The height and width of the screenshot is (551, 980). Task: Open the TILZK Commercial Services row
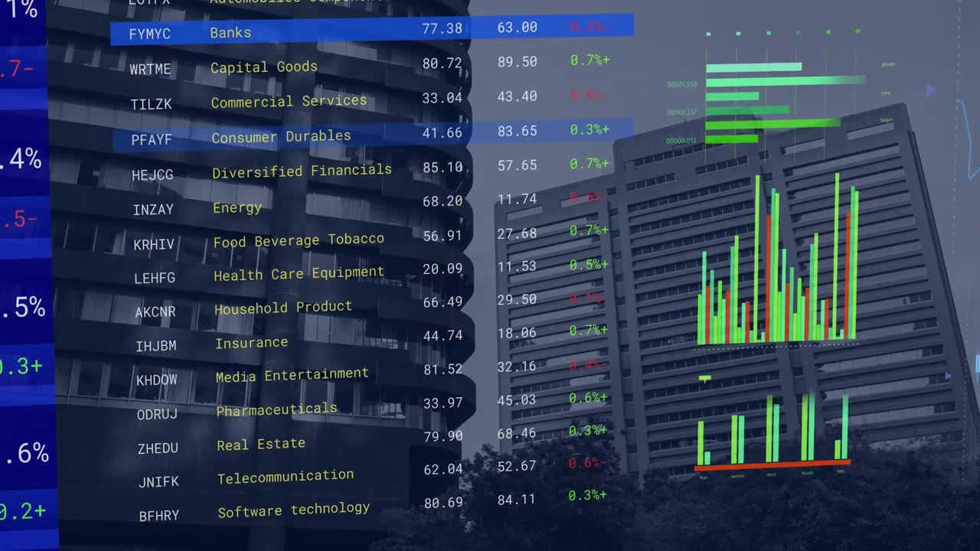coord(289,101)
